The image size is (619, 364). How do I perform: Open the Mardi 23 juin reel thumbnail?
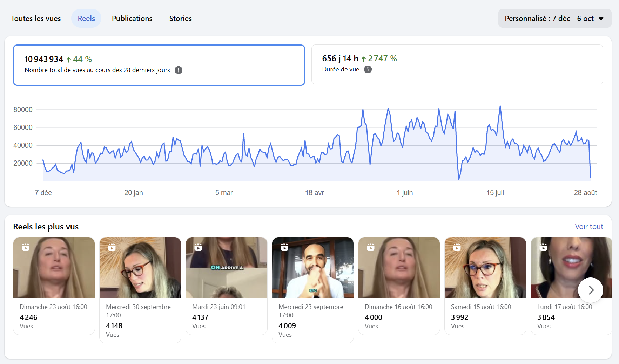(x=227, y=268)
